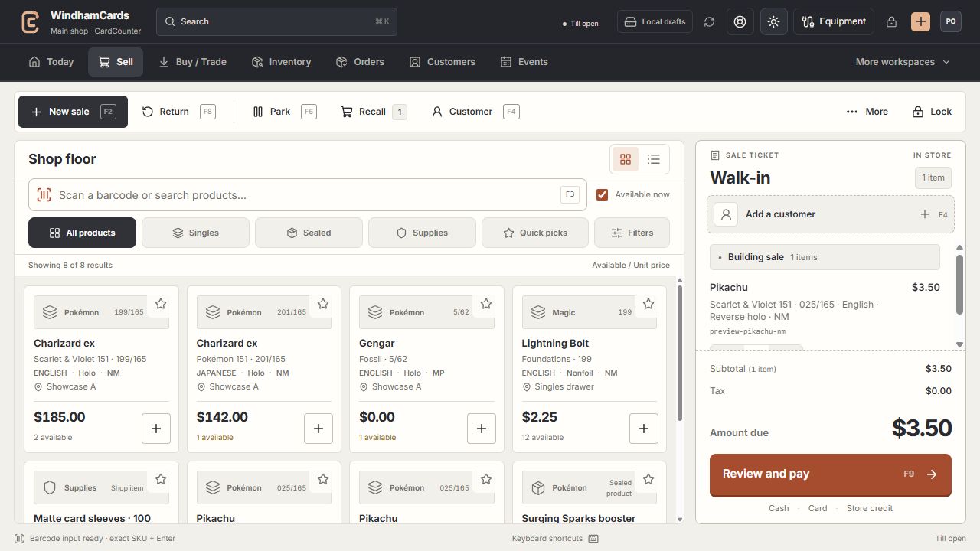
Task: Open the More workspaces dropdown
Action: 903,62
